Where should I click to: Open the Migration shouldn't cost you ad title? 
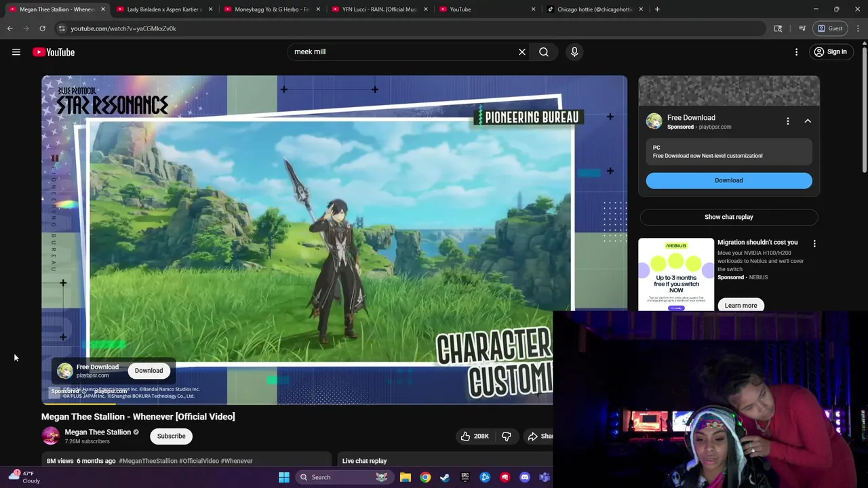757,243
